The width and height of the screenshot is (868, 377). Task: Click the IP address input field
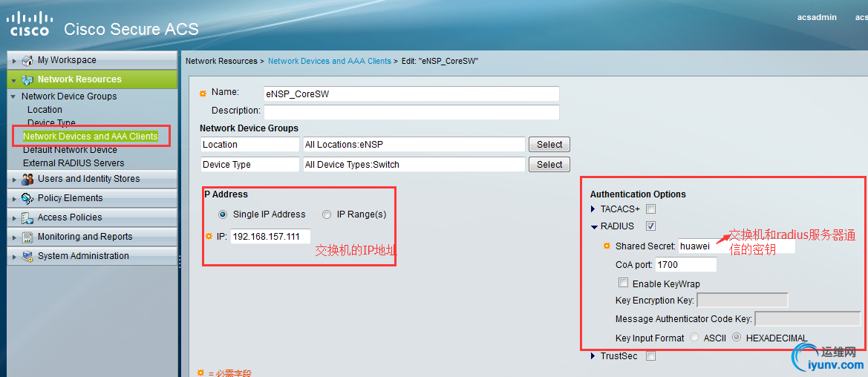(x=270, y=237)
